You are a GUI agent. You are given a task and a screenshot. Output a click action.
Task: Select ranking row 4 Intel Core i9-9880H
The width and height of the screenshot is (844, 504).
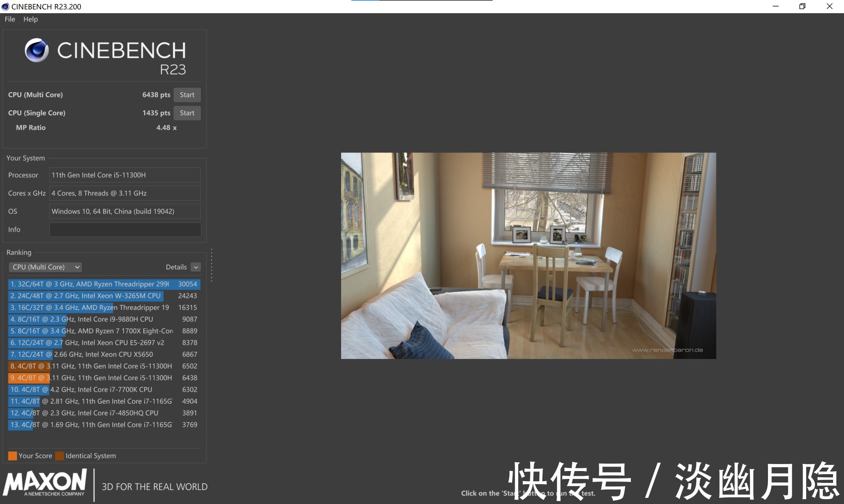[x=104, y=319]
